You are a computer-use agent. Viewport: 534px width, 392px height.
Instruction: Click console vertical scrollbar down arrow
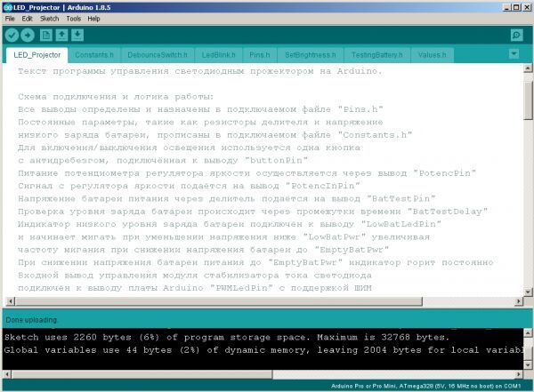tap(528, 365)
